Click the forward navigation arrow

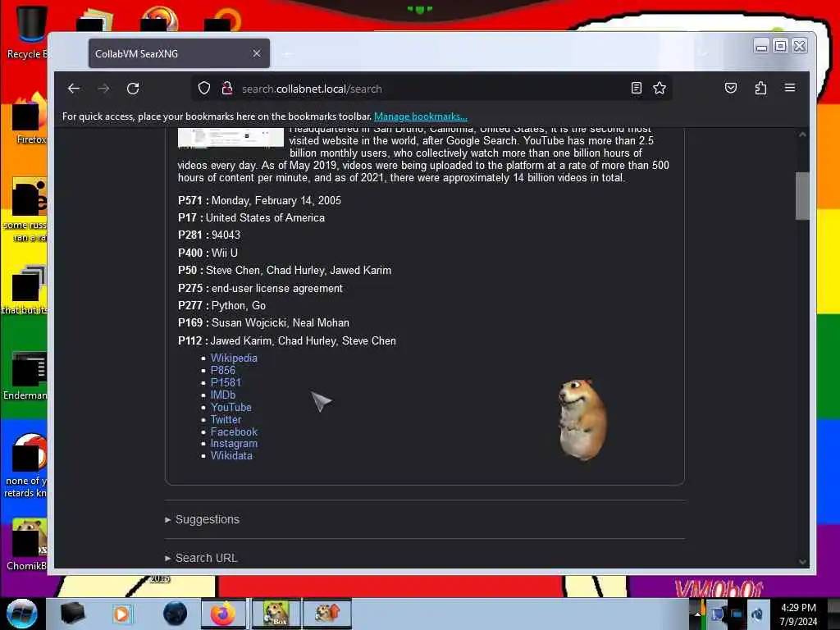click(103, 89)
